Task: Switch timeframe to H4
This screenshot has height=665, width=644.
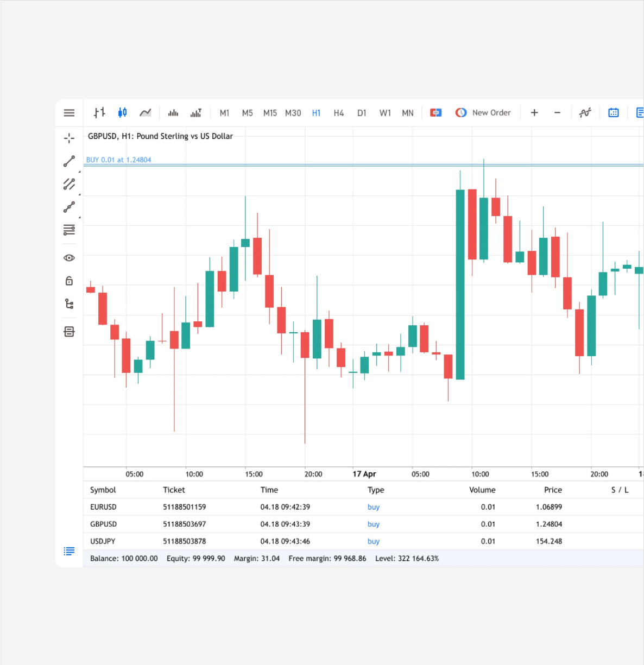Action: click(339, 112)
